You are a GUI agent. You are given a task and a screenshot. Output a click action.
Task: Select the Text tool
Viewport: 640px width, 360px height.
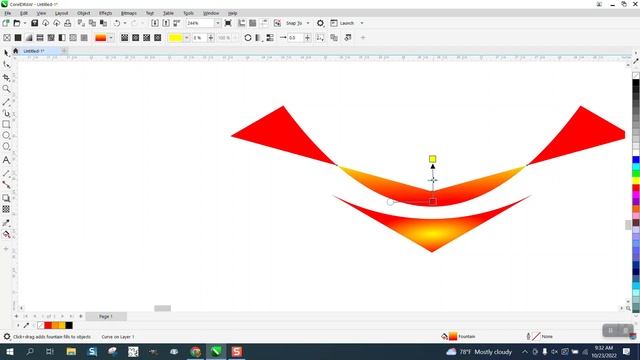(x=6, y=160)
